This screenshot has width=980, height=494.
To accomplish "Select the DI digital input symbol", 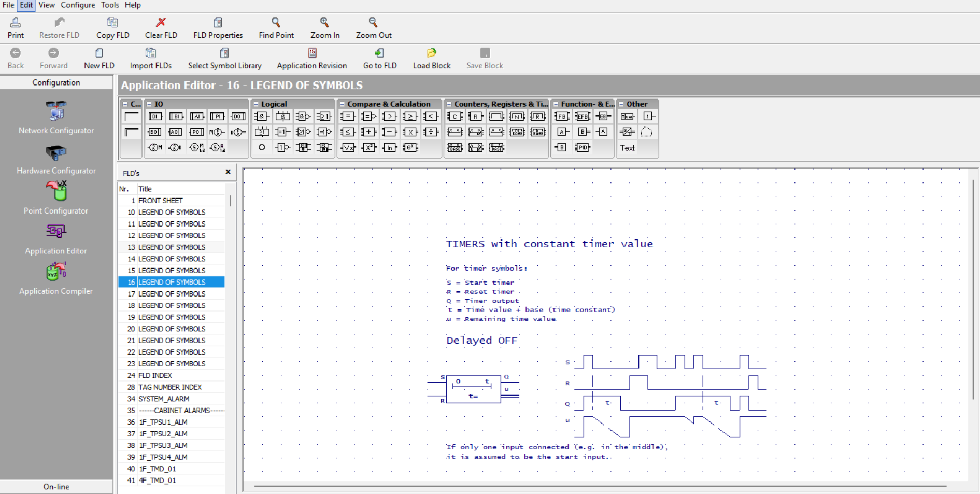I will click(155, 116).
